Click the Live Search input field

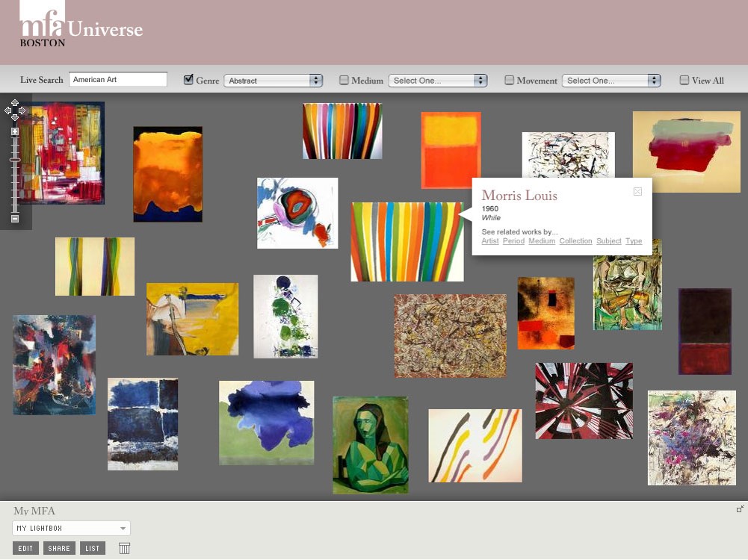(x=118, y=80)
